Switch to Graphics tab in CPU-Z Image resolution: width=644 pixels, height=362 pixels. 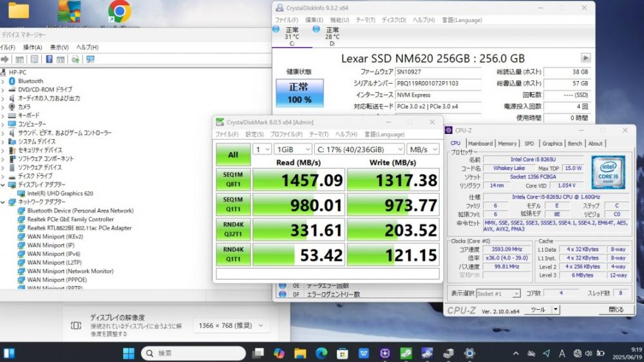coord(552,144)
